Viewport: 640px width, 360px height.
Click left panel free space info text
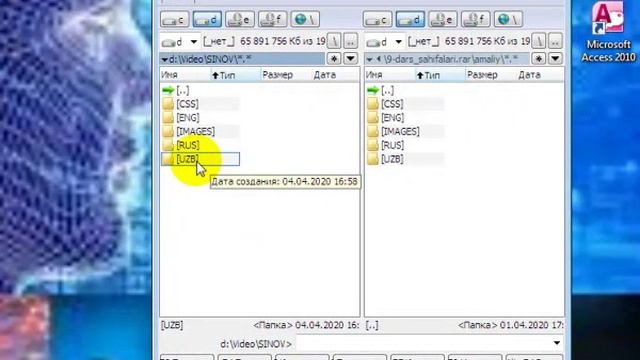pyautogui.click(x=282, y=41)
